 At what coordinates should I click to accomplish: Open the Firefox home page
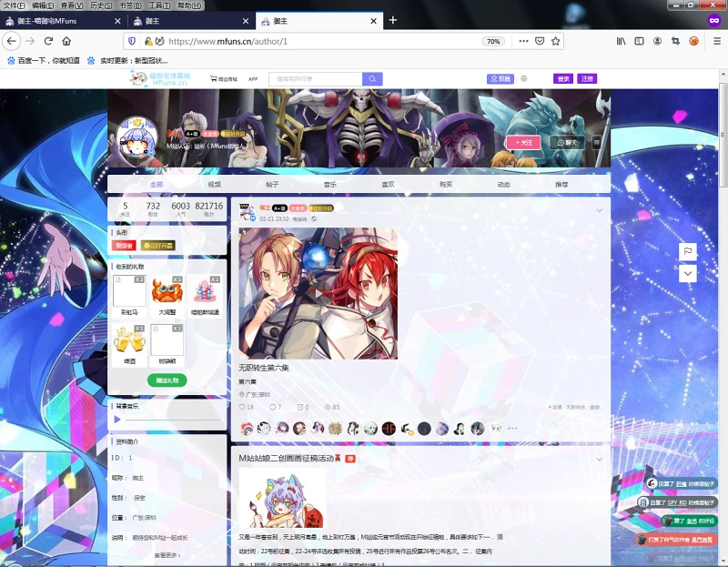66,41
